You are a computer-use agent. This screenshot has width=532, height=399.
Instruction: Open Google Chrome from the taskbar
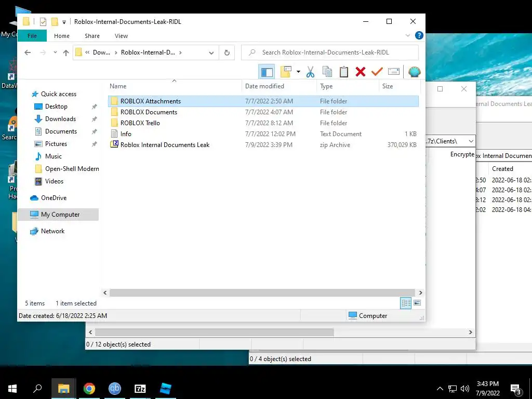point(89,389)
